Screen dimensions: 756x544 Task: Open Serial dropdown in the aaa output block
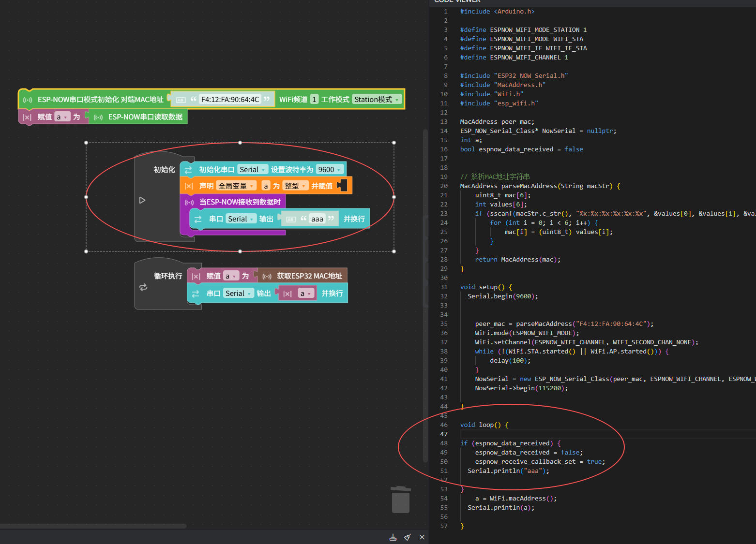coord(242,219)
